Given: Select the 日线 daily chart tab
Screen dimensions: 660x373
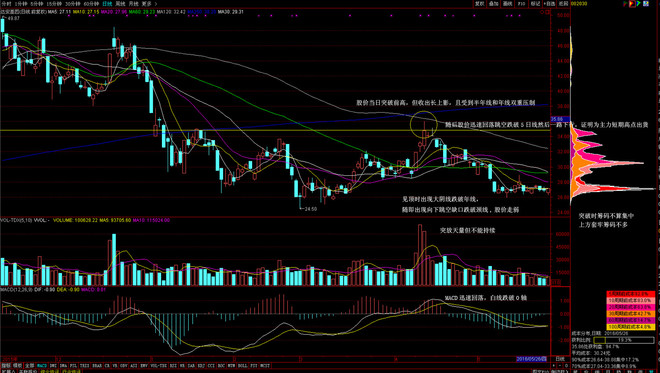Looking at the screenshot, I should click(108, 3).
